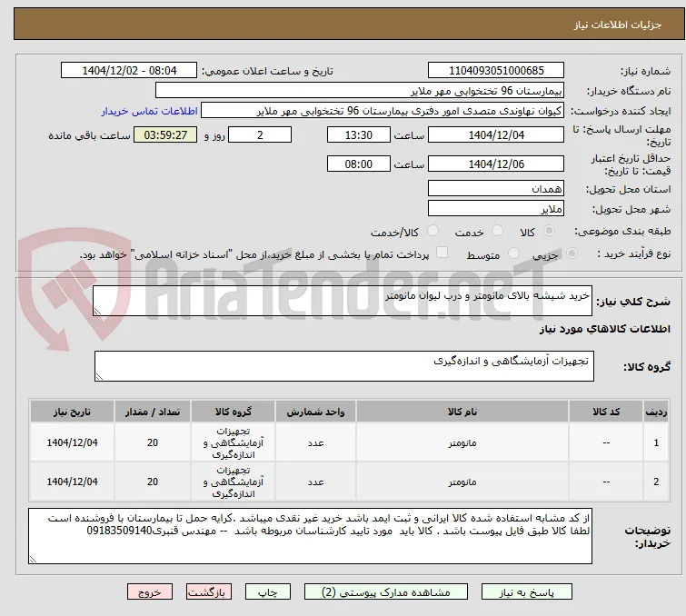Click the ردیف column header

(x=656, y=412)
